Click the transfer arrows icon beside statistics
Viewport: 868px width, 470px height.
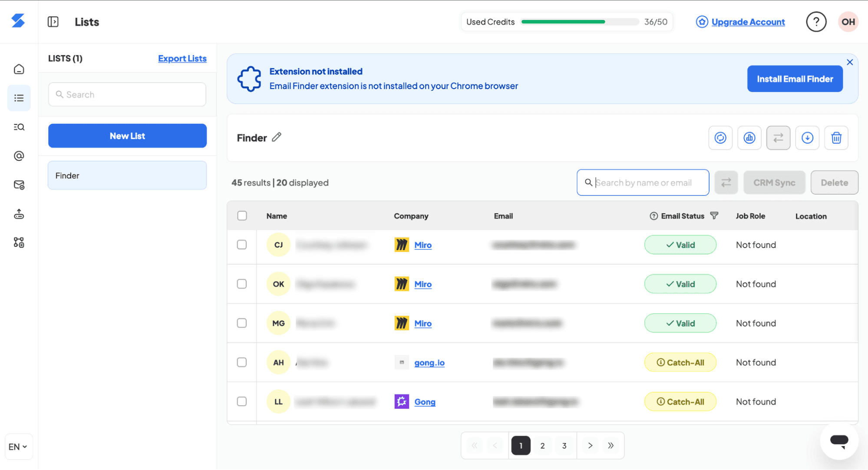(x=778, y=138)
